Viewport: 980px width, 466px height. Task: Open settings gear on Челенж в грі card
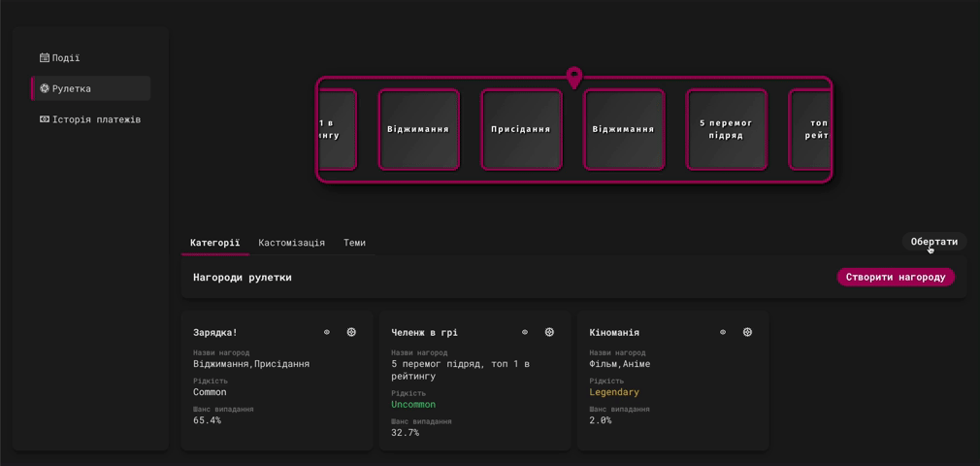549,332
